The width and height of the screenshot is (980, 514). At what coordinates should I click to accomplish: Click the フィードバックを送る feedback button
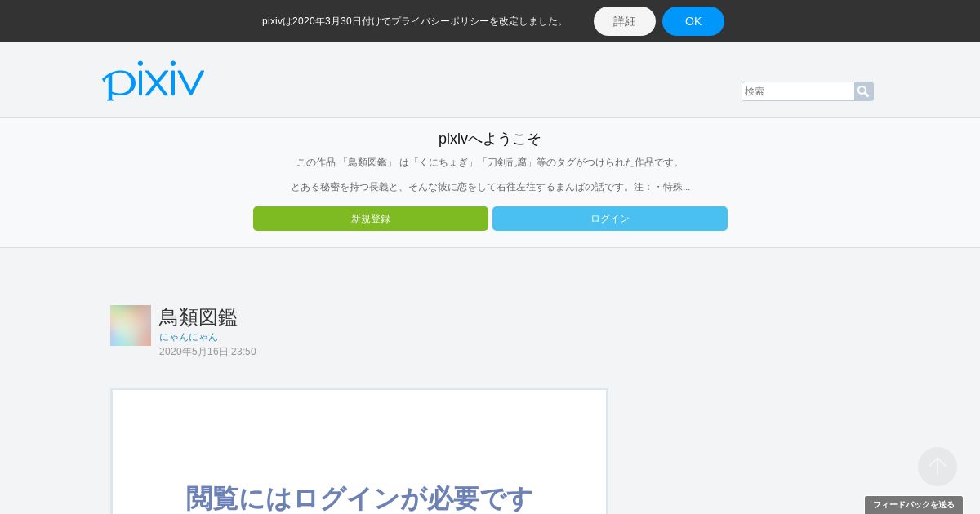(x=914, y=505)
